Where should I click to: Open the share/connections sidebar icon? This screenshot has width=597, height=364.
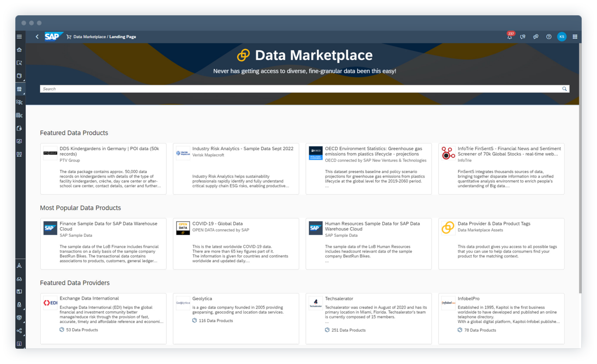tap(19, 331)
